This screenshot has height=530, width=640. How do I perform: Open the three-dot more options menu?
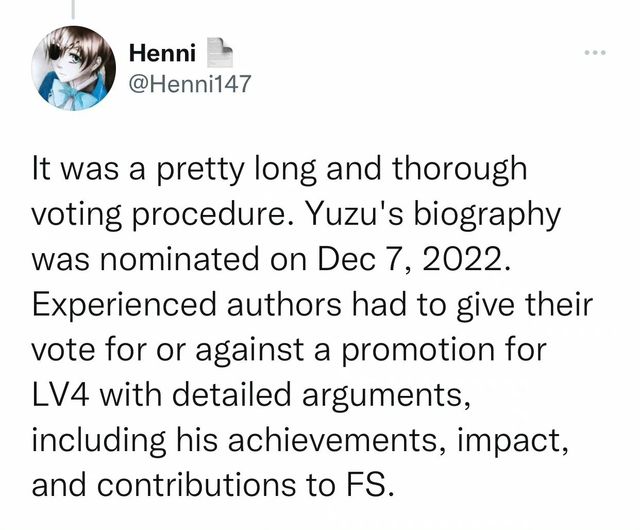click(x=595, y=52)
